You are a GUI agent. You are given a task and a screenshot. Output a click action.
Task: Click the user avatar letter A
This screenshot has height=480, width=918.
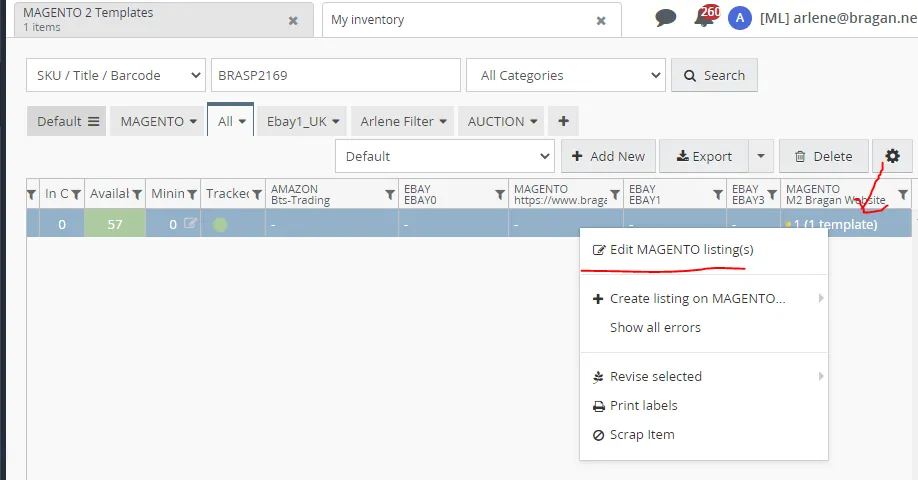pyautogui.click(x=740, y=18)
